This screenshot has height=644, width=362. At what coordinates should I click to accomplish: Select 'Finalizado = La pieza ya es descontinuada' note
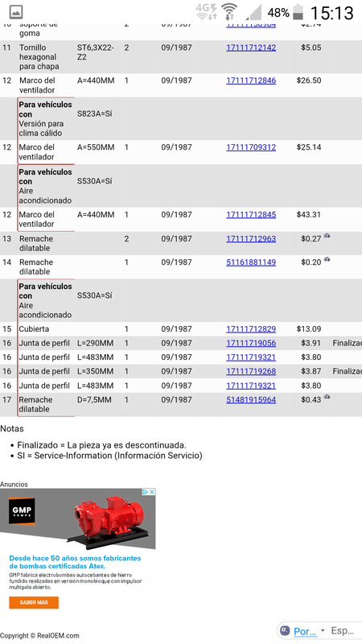click(x=102, y=445)
